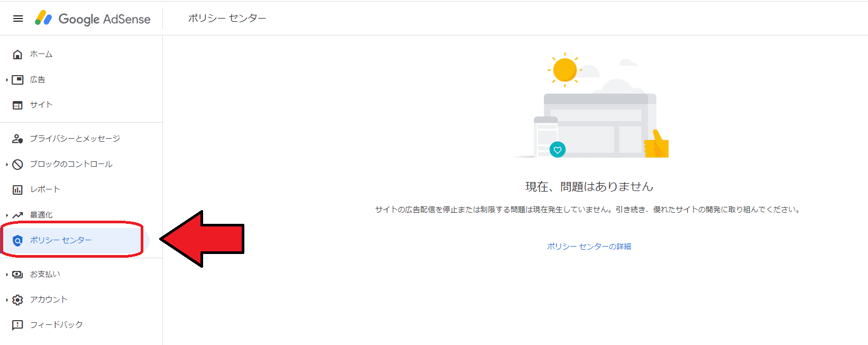Select ホーム in the sidebar
Viewport: 868px width, 345px height.
click(41, 54)
